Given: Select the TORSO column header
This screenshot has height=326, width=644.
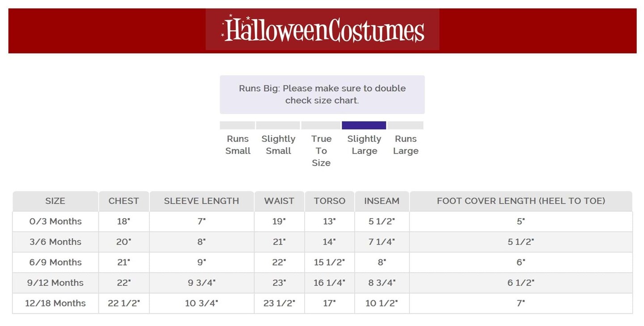Looking at the screenshot, I should (330, 201).
